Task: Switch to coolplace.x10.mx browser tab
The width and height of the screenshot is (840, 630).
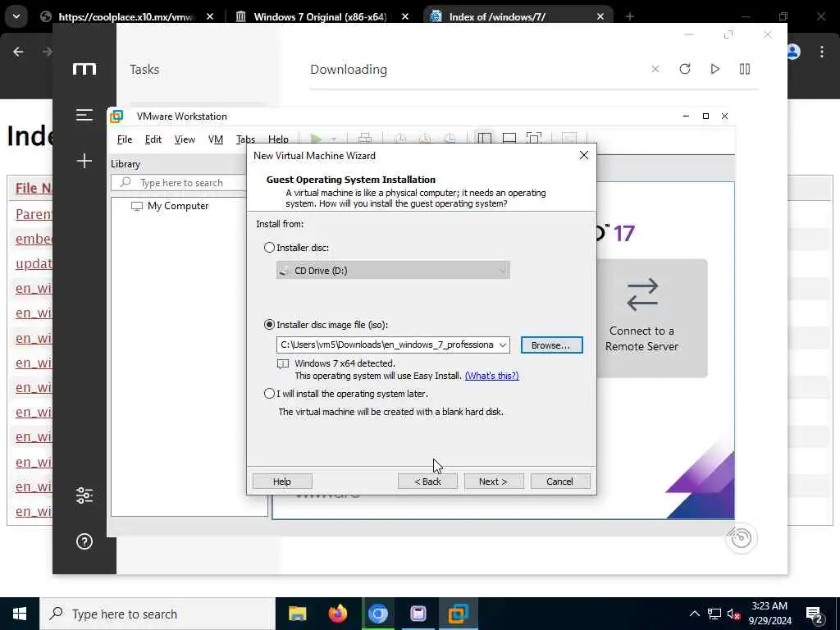Action: pos(127,16)
